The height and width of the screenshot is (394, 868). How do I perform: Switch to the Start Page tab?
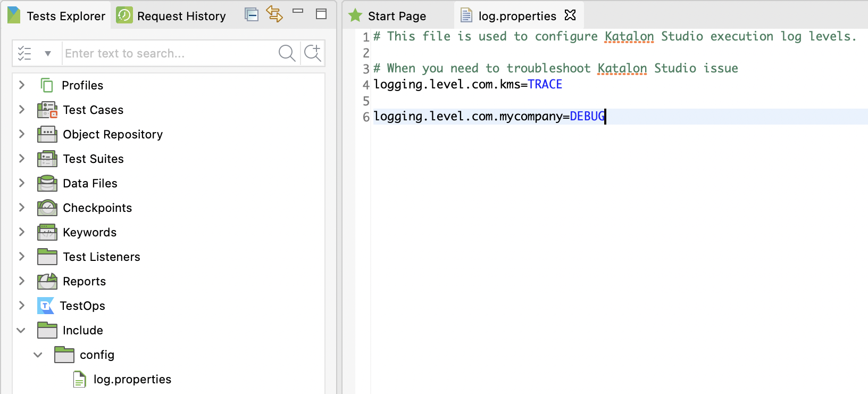coord(397,16)
